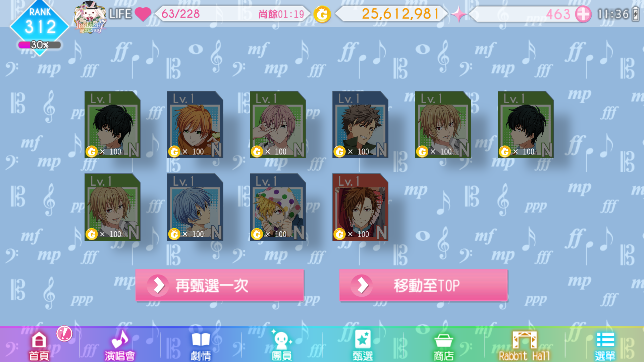Tap the pink LIFE heart icon
This screenshot has width=644, height=362.
click(x=143, y=14)
